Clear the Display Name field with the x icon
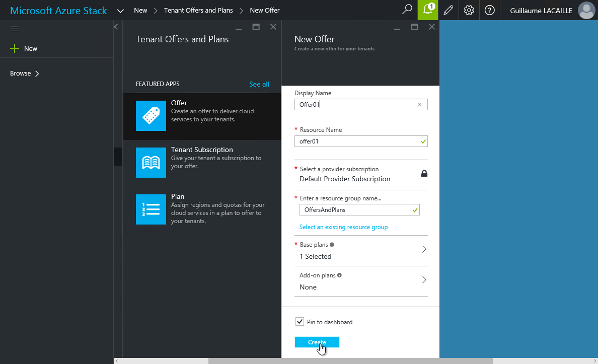 [x=420, y=105]
